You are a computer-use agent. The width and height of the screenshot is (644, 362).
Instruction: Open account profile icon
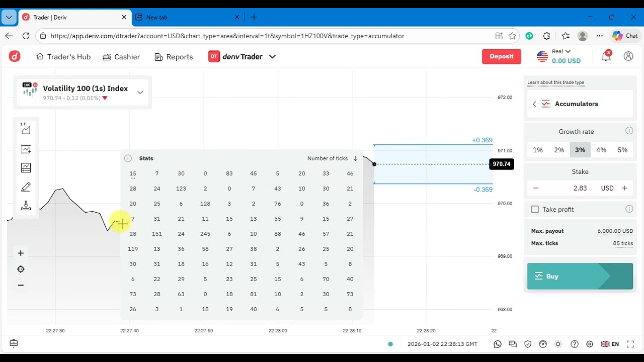(628, 56)
